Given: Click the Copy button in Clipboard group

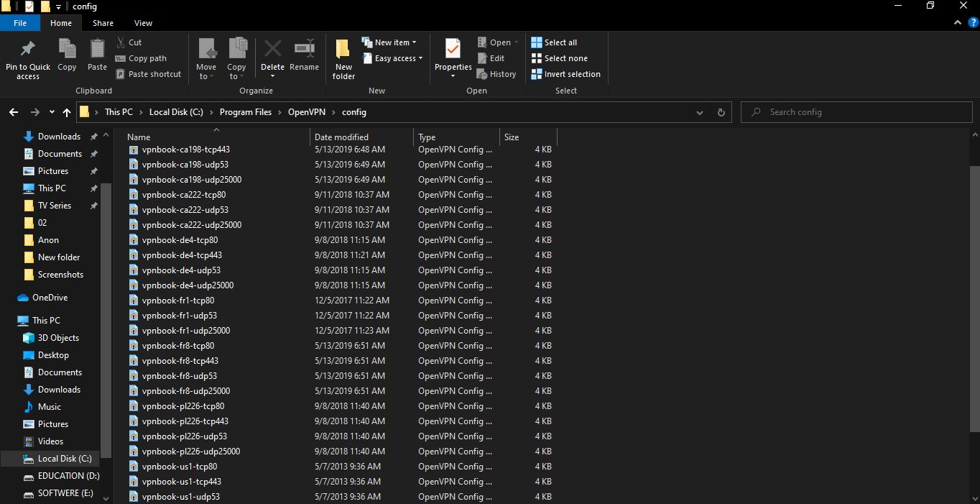Looking at the screenshot, I should [x=67, y=56].
